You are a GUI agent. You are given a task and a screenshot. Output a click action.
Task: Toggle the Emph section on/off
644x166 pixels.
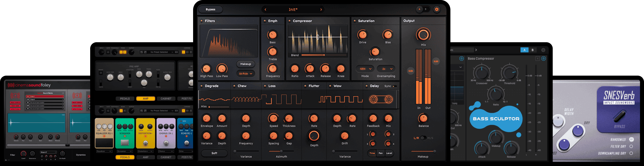click(x=265, y=21)
